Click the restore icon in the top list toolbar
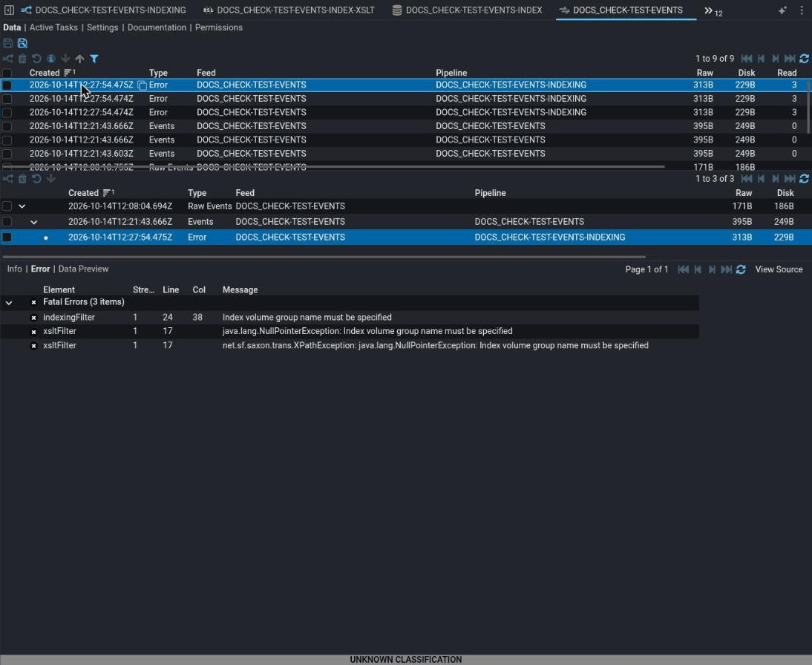The width and height of the screenshot is (812, 665). [x=36, y=59]
